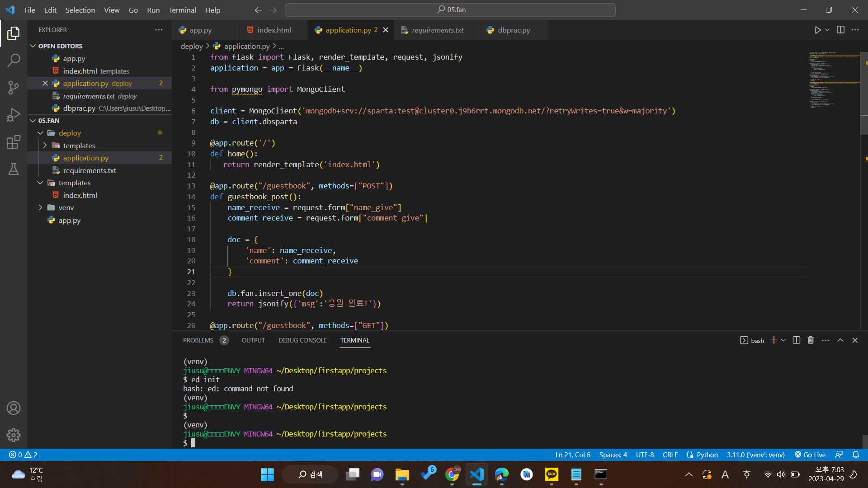Open the Terminal menu
The width and height of the screenshot is (868, 488).
(182, 10)
